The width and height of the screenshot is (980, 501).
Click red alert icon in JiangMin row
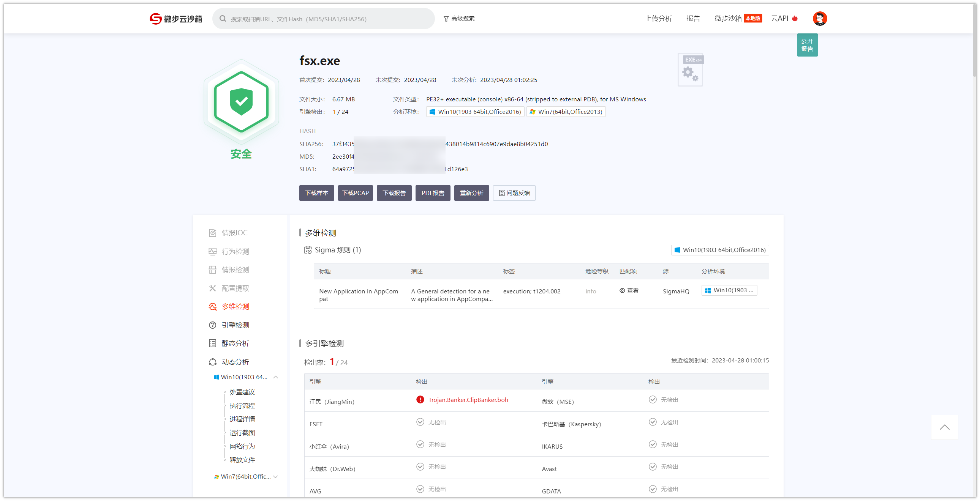click(x=420, y=400)
